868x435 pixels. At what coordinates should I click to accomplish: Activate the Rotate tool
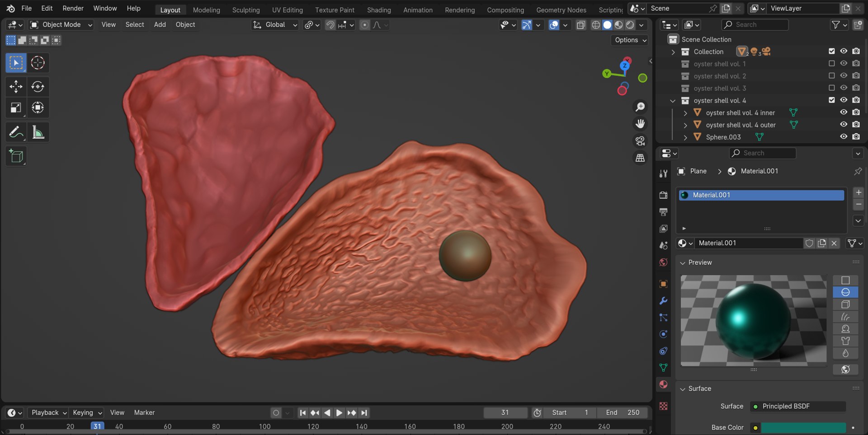click(38, 86)
